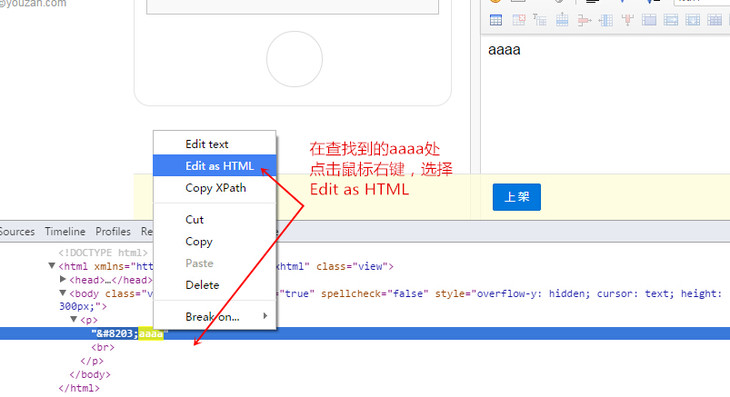Choose Edit as HTML in the context menu
Viewport: 730px width, 397px height.
tap(215, 166)
